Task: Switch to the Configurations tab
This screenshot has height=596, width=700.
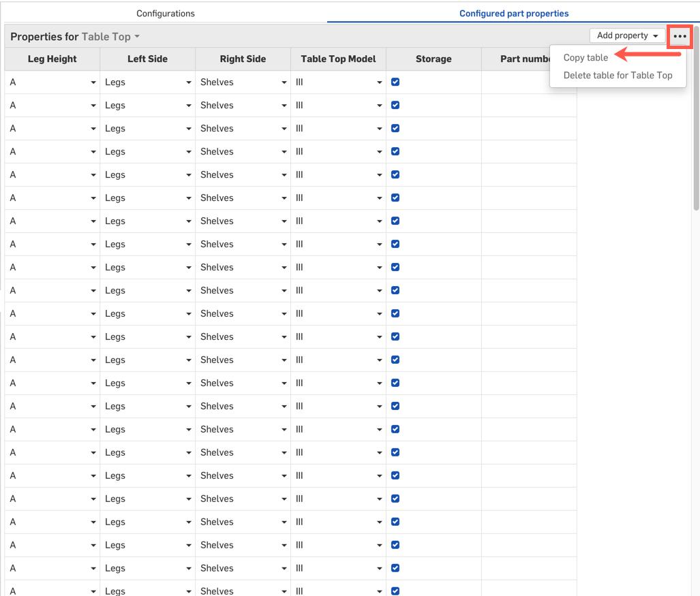Action: tap(166, 13)
